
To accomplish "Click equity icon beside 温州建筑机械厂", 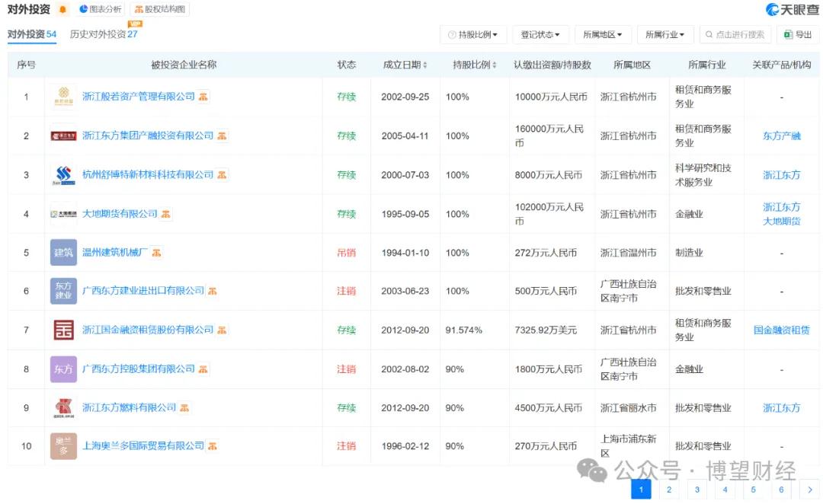I will click(x=156, y=253).
